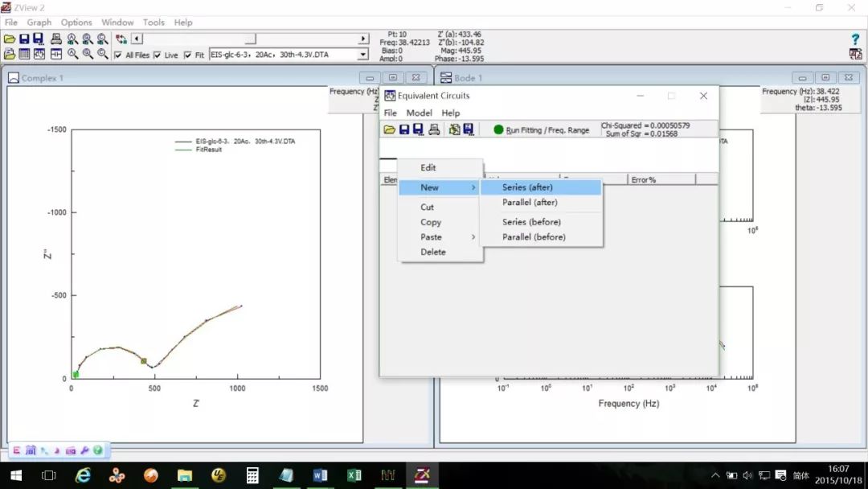Viewport: 868px width, 489px height.
Task: Toggle the Fit checkbox
Action: pos(187,55)
